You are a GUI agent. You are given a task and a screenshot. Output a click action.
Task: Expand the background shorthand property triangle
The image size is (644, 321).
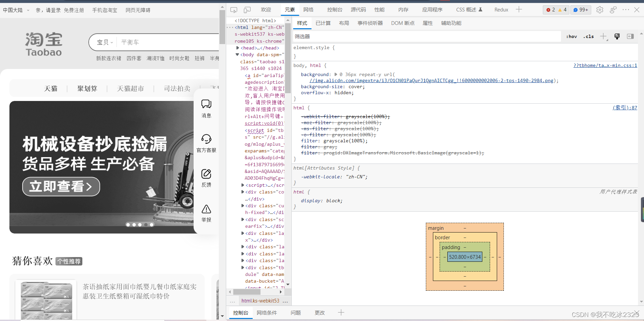pyautogui.click(x=336, y=74)
